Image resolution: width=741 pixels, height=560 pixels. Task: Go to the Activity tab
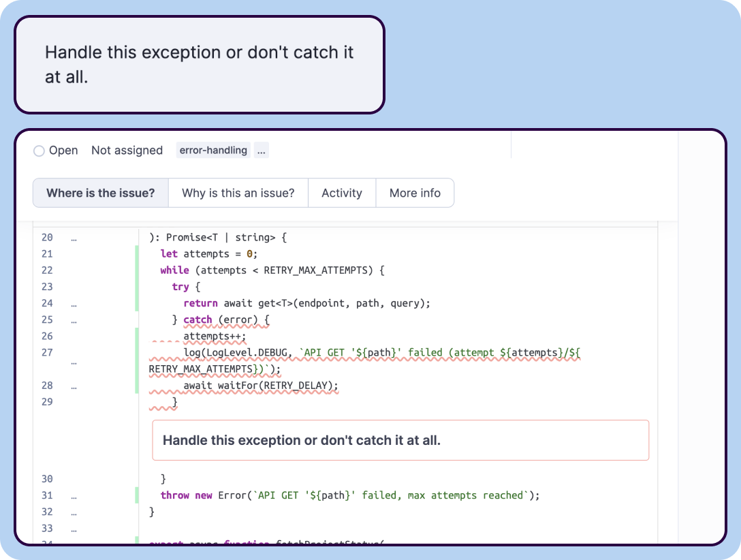coord(342,193)
